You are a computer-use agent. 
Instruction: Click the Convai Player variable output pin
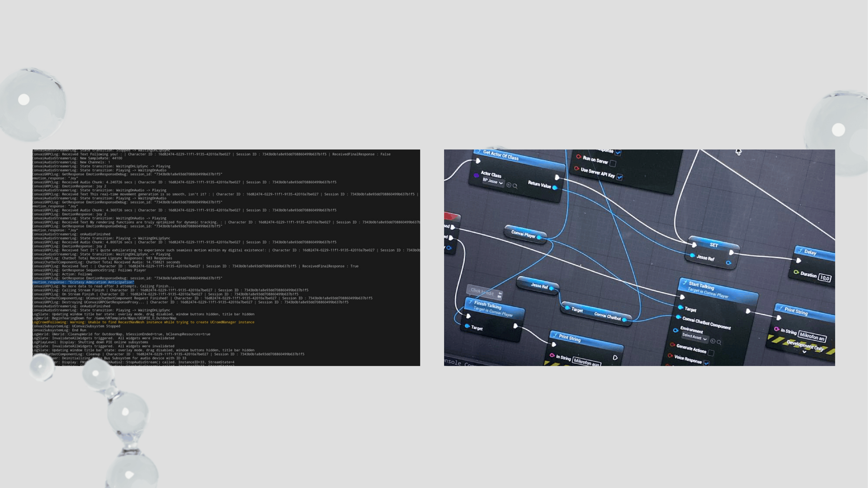(x=539, y=237)
